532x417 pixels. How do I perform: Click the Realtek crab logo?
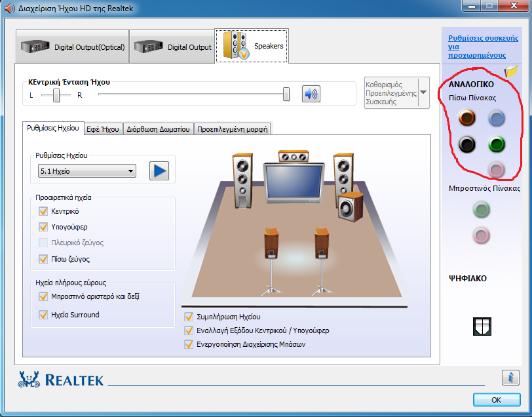click(x=29, y=380)
